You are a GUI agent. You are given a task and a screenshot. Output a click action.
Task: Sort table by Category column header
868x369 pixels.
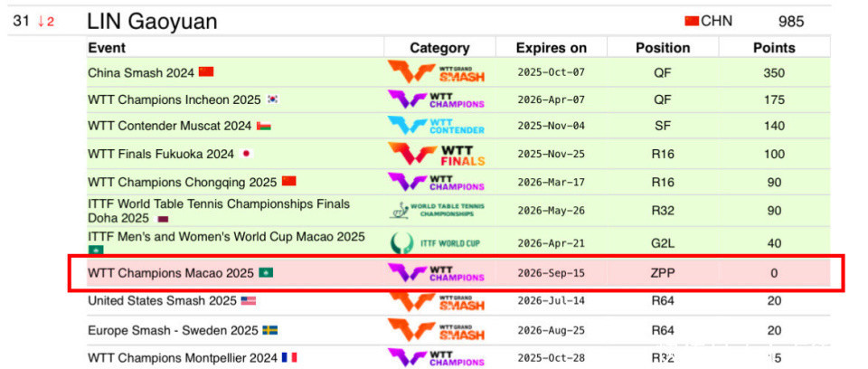(439, 48)
